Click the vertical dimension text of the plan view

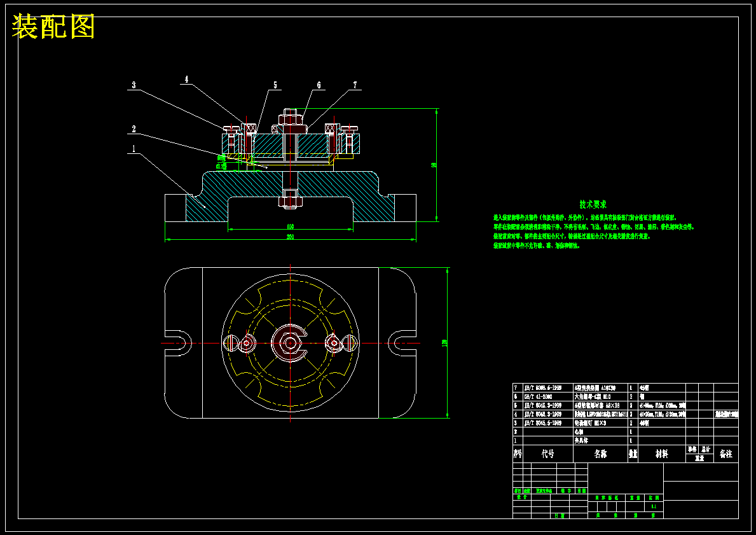[444, 343]
